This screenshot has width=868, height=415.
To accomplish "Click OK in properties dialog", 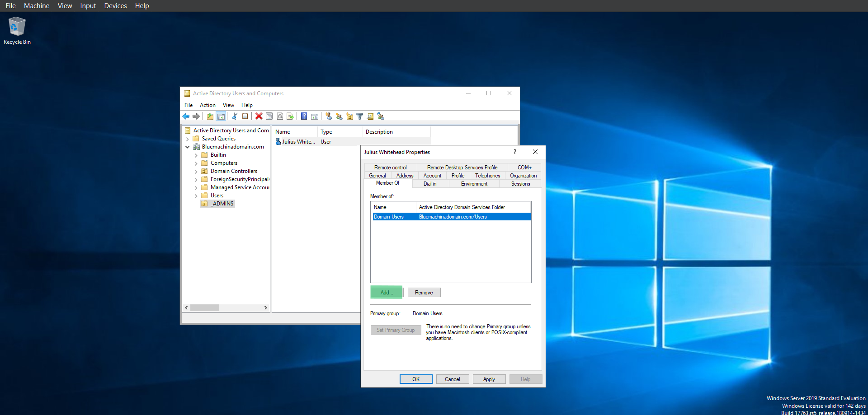I will (416, 379).
